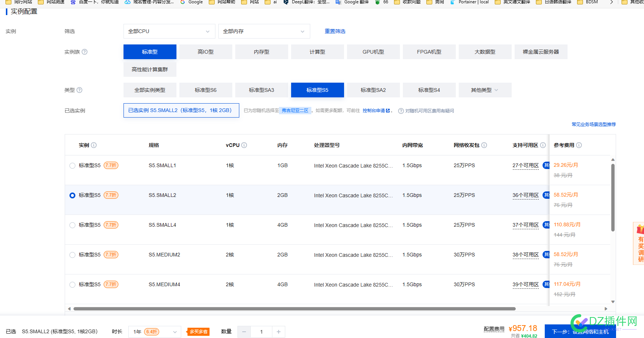Click 36个可用区 link in S5.SMALL2 row
Image resolution: width=644 pixels, height=338 pixels.
526,195
